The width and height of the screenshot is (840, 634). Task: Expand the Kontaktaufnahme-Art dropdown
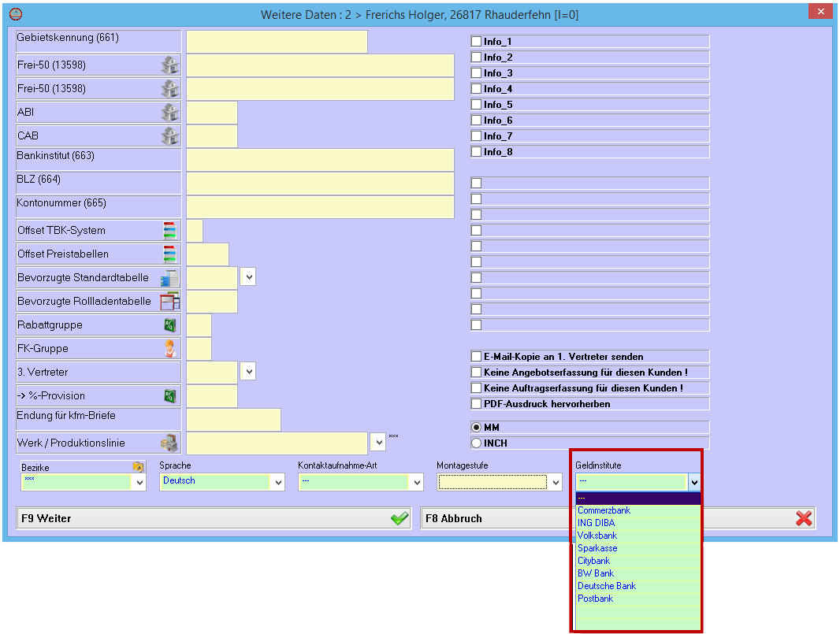(417, 483)
